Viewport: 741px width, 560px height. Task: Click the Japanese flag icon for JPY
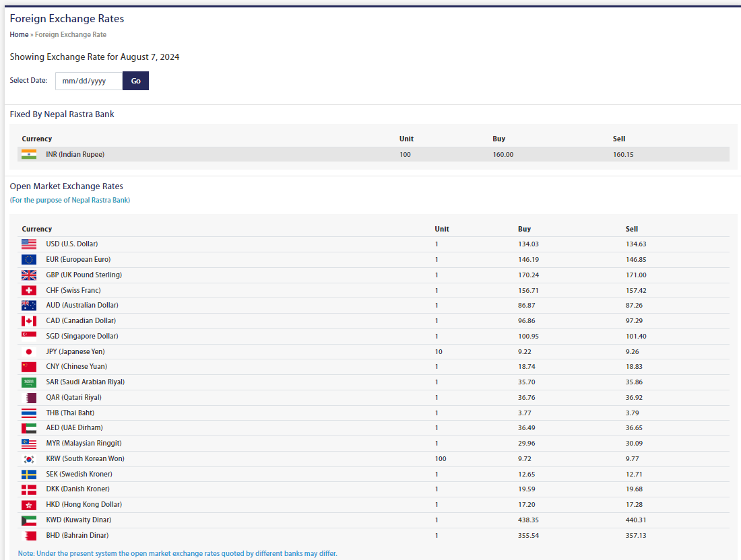coord(29,351)
